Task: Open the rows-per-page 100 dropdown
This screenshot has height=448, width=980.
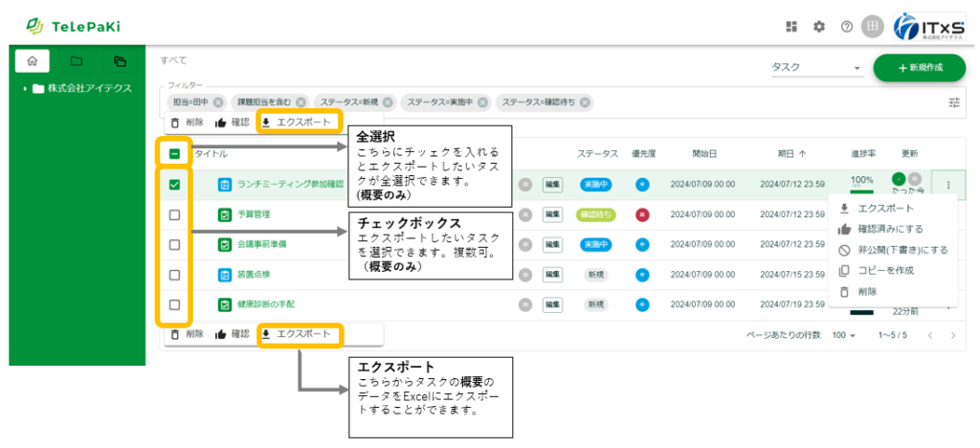Action: tap(843, 336)
